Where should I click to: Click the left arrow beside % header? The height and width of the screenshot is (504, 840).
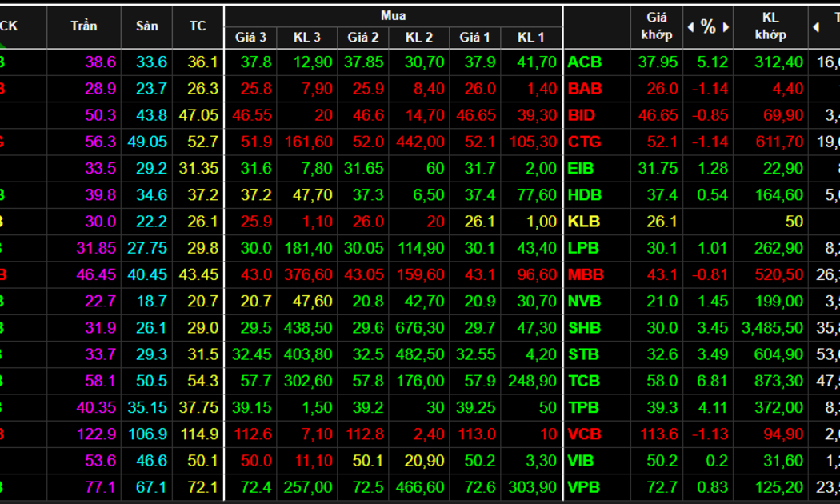(690, 26)
